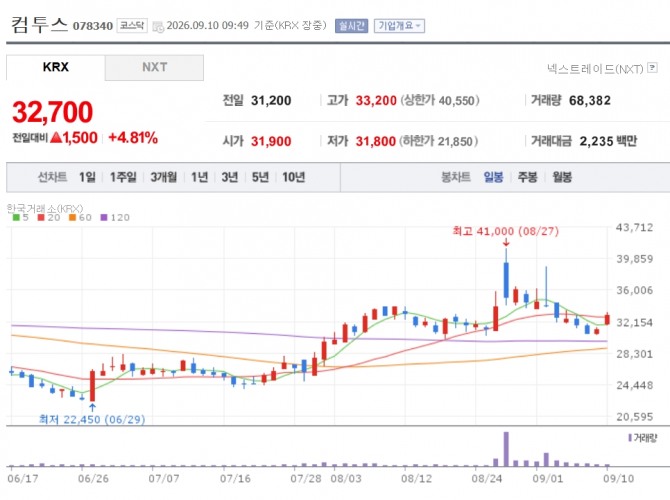Click the clock icon beside the date

pos(158,27)
